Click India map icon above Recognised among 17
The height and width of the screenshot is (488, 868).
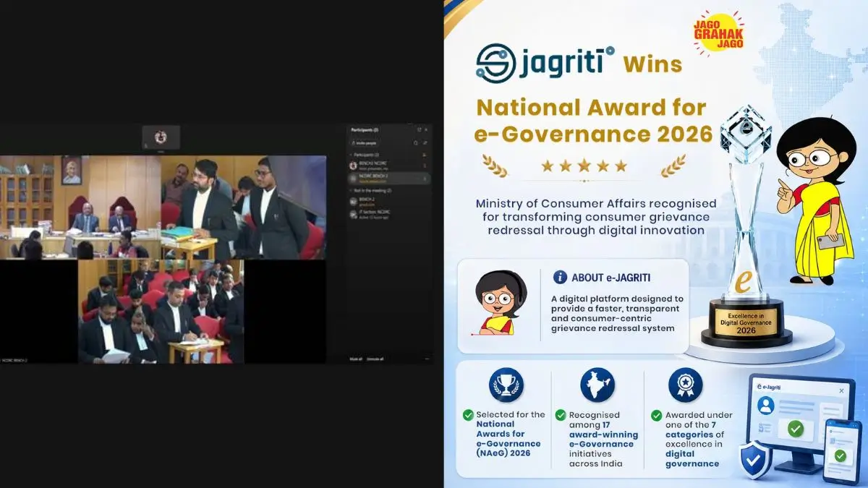coord(597,385)
